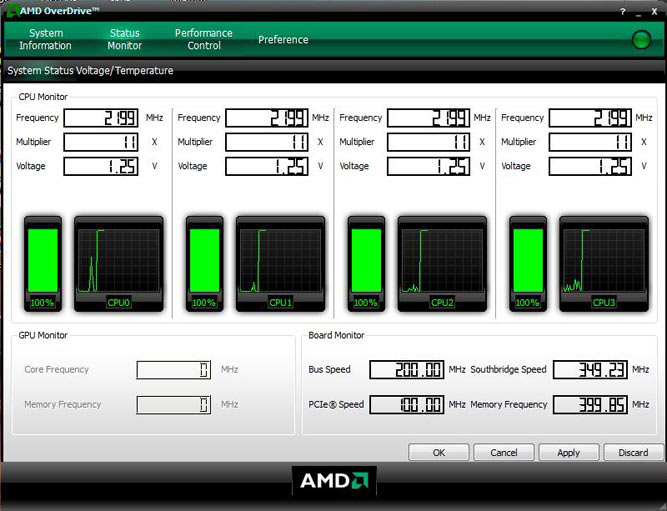Viewport: 667px width, 511px height.
Task: Click the Board Memory Frequency 399.85 field
Action: (590, 405)
